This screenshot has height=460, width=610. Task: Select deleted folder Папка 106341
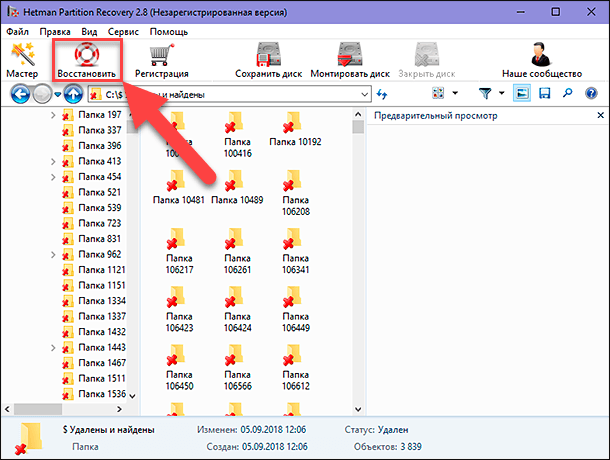[296, 251]
